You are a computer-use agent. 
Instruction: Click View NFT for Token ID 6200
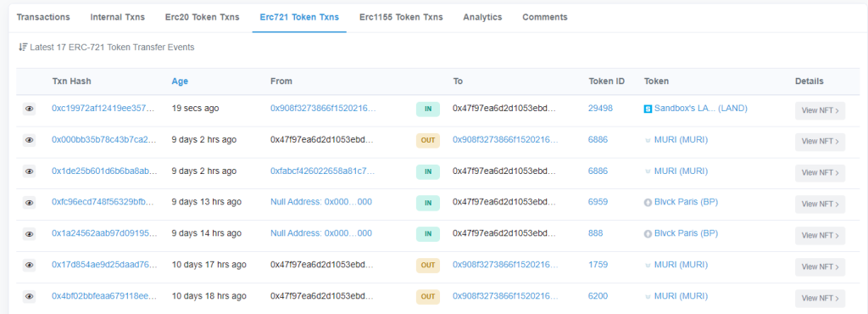coord(820,298)
